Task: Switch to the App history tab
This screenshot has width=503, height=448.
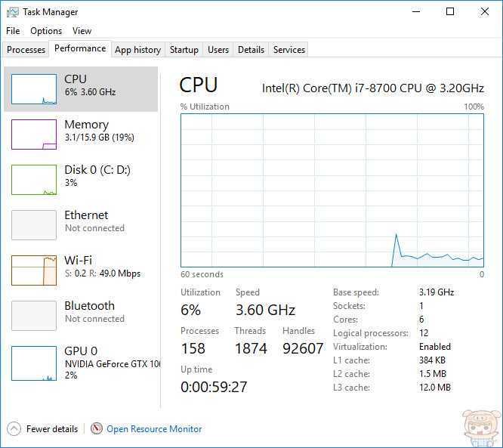Action: coord(137,50)
